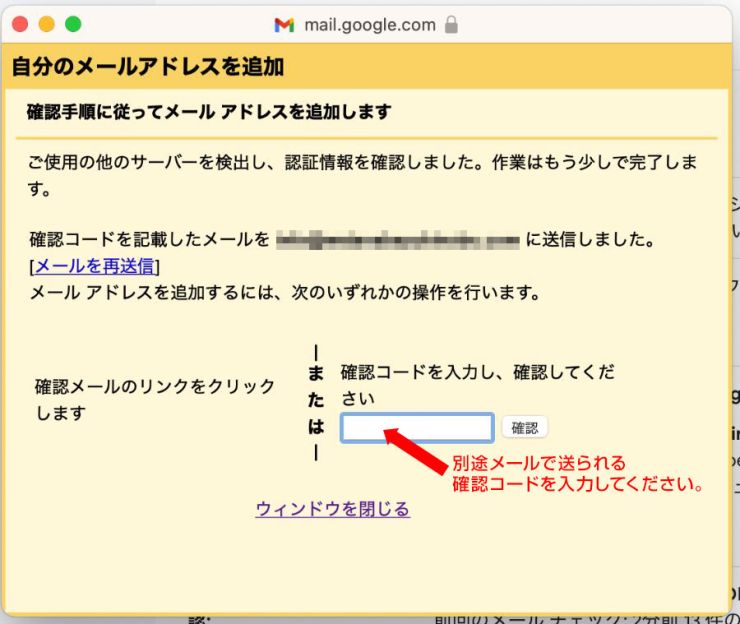Click the 自分のメールアドレスを追加 header
Screen dimensions: 740x624
click(148, 68)
